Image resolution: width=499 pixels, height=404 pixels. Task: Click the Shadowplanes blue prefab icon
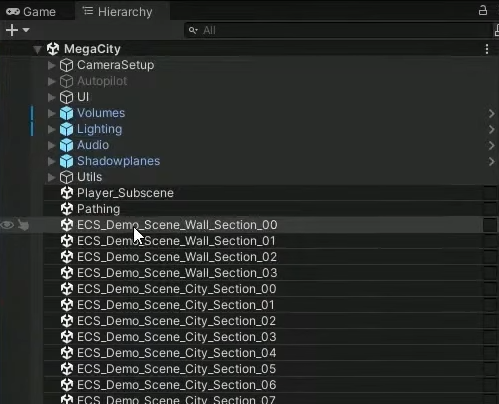click(x=66, y=161)
